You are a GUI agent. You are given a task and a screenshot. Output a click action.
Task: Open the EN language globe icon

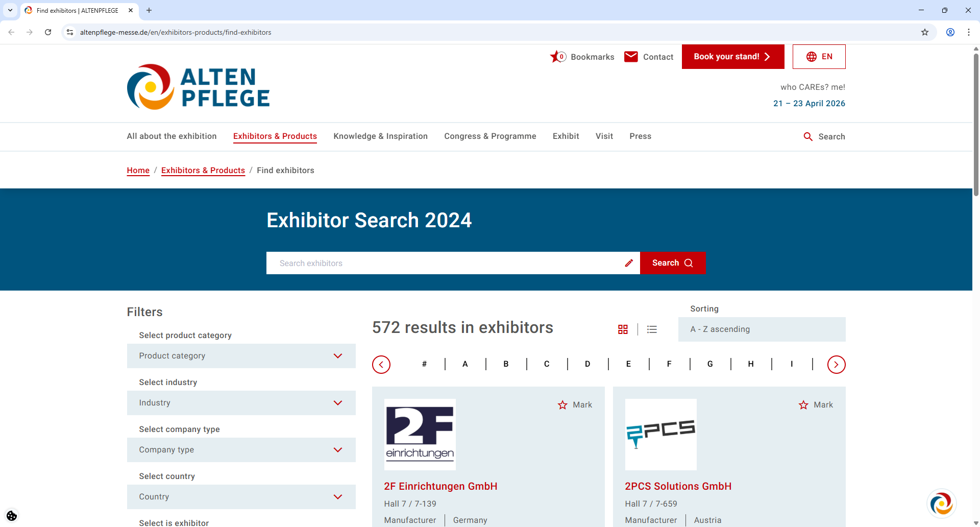coord(812,57)
